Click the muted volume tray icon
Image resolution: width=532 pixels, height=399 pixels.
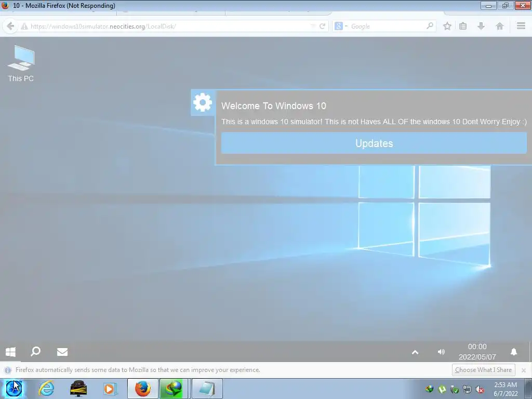click(480, 389)
